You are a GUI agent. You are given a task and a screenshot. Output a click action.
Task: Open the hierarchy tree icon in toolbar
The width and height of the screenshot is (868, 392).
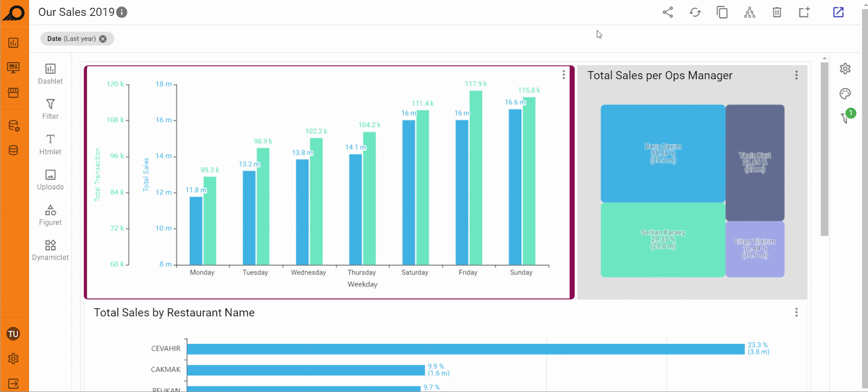coord(750,12)
